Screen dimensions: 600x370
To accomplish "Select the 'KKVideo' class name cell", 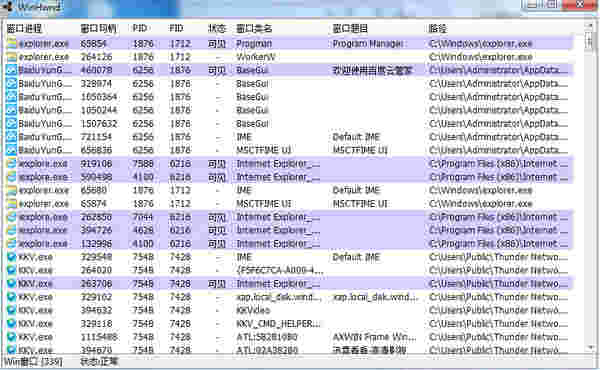I will 253,310.
